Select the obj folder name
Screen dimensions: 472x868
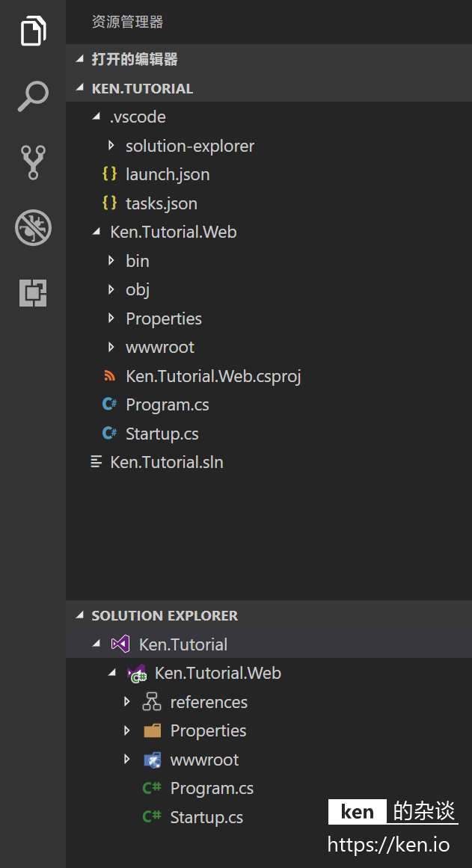[x=138, y=289]
